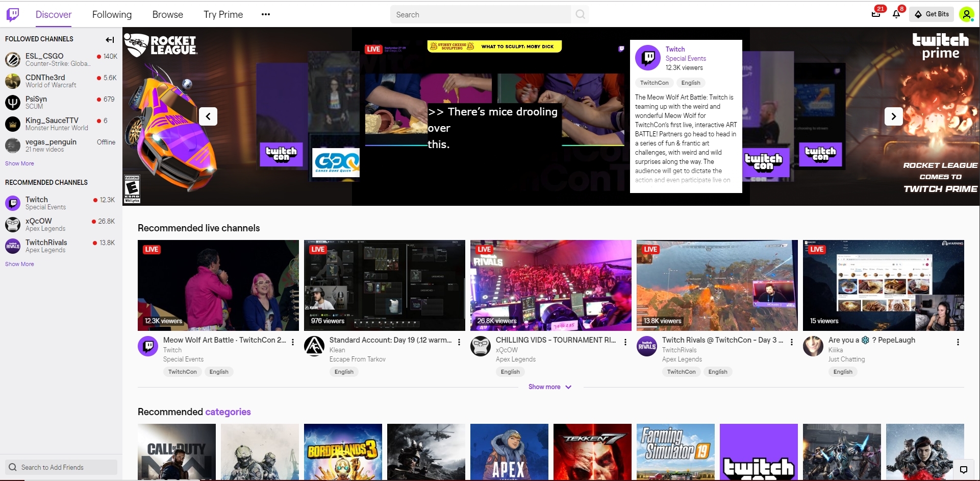
Task: Open options for Meow Wolf Art Battle stream
Action: (293, 342)
